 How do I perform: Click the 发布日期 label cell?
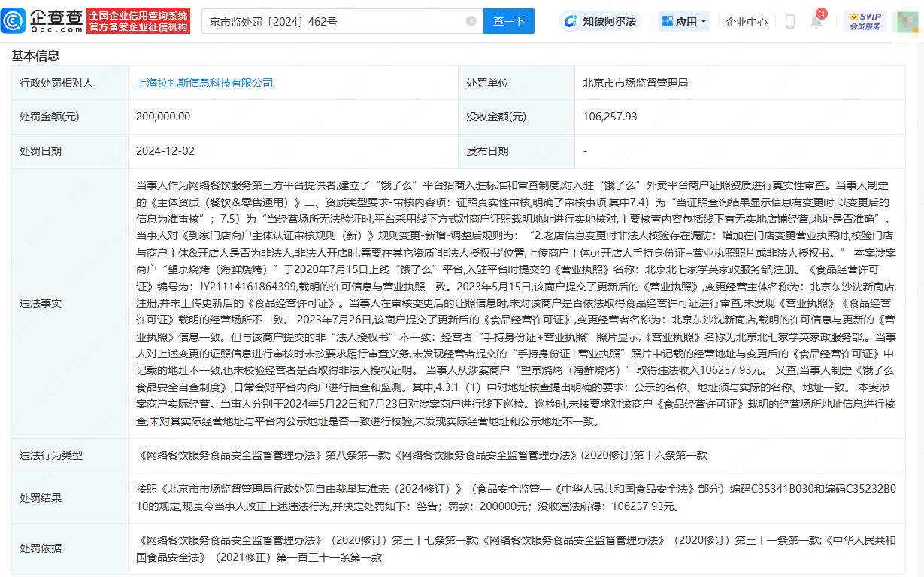point(517,150)
